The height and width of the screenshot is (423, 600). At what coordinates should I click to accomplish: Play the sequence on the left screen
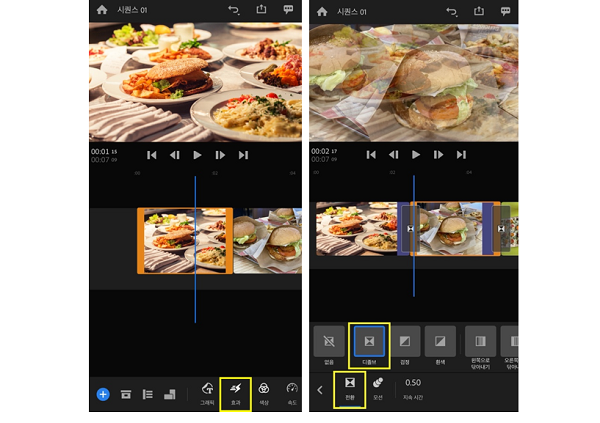[197, 155]
